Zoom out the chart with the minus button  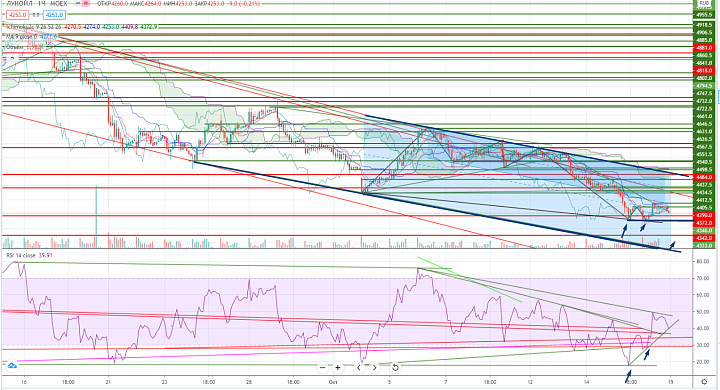click(322, 367)
